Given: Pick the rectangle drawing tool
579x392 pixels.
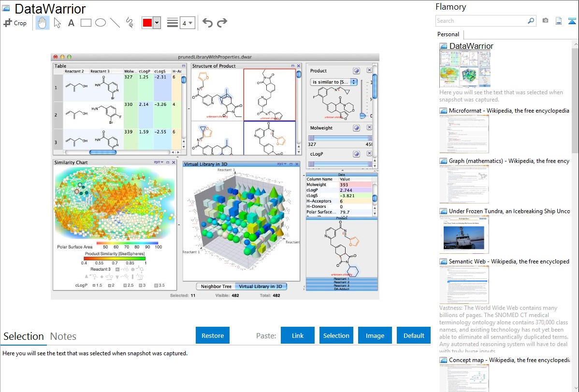Looking at the screenshot, I should click(86, 23).
